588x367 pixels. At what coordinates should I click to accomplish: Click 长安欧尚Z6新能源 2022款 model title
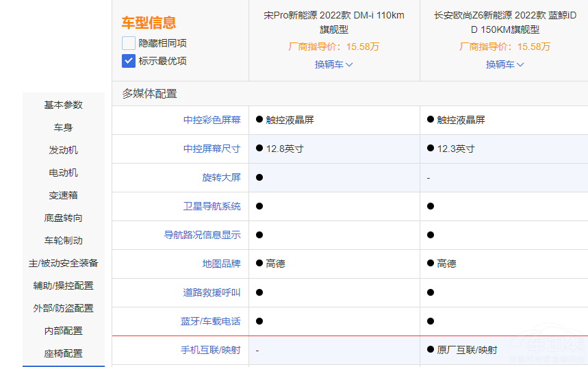tap(504, 22)
